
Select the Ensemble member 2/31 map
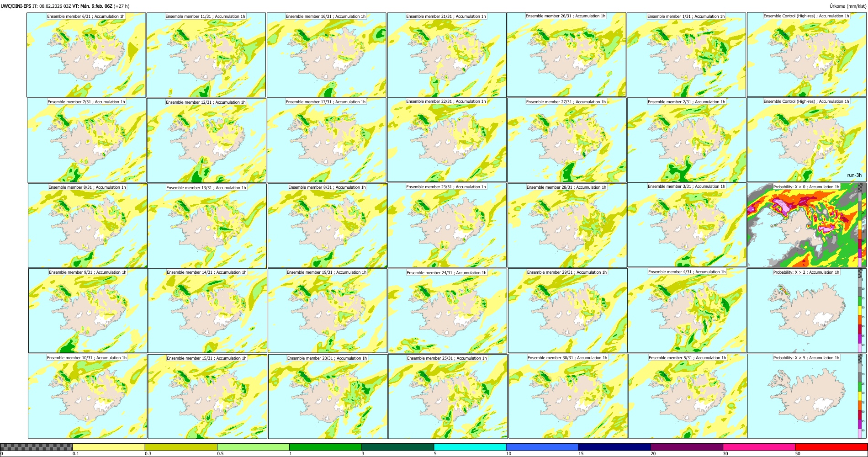click(687, 140)
